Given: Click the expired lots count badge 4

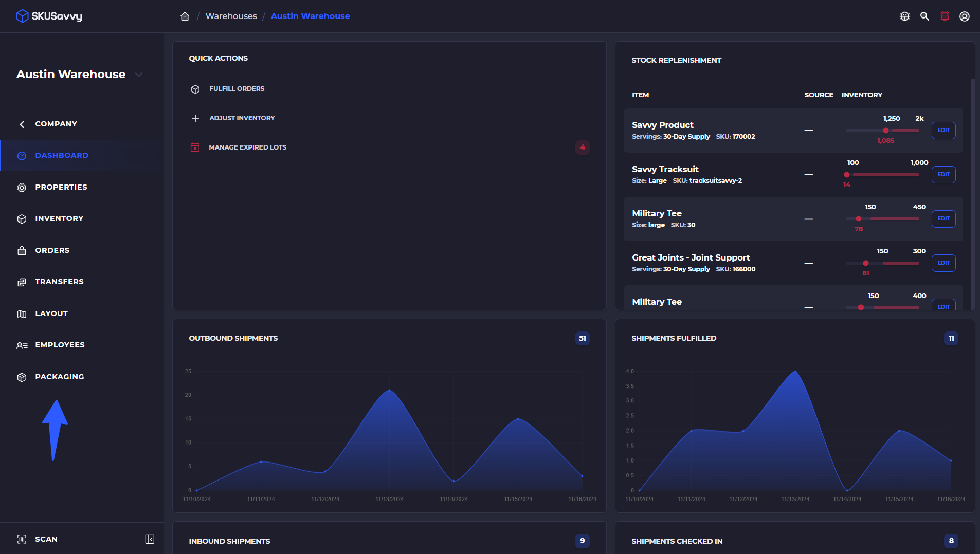Looking at the screenshot, I should [583, 147].
